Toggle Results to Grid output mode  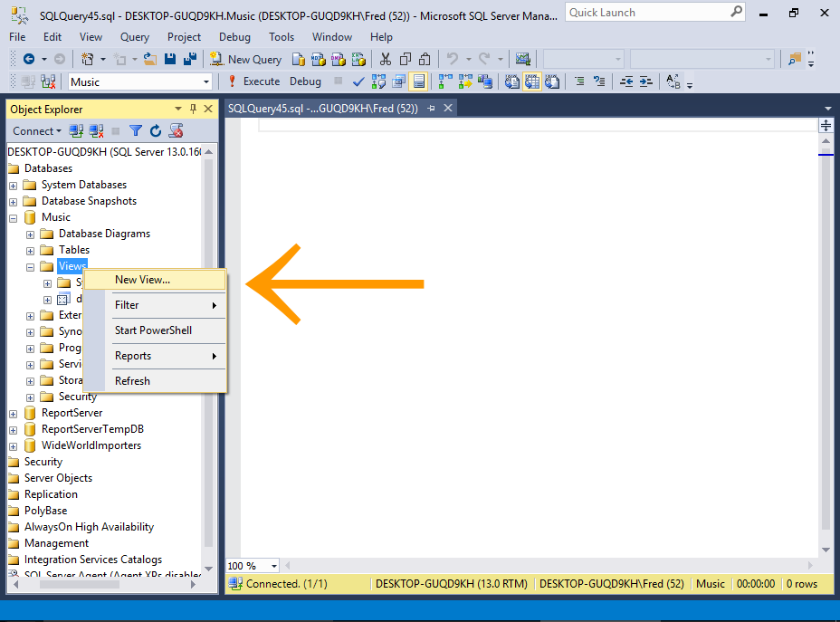point(531,81)
